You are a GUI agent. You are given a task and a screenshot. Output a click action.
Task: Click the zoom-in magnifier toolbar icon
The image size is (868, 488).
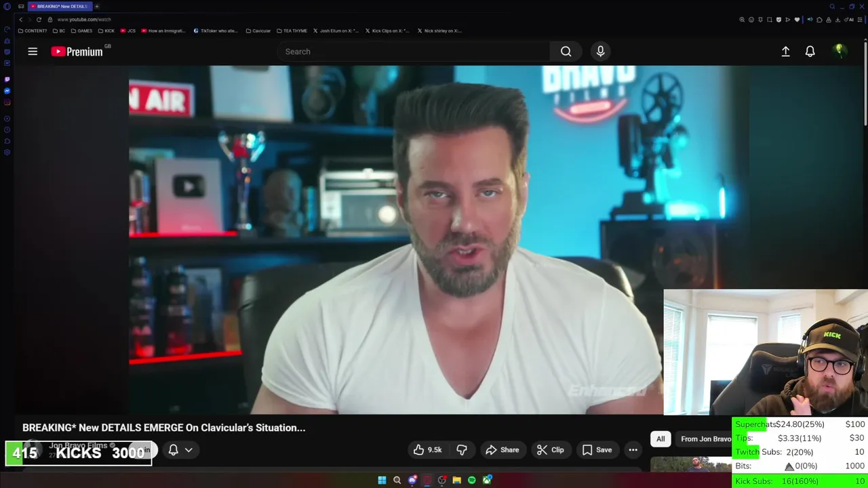(x=742, y=20)
